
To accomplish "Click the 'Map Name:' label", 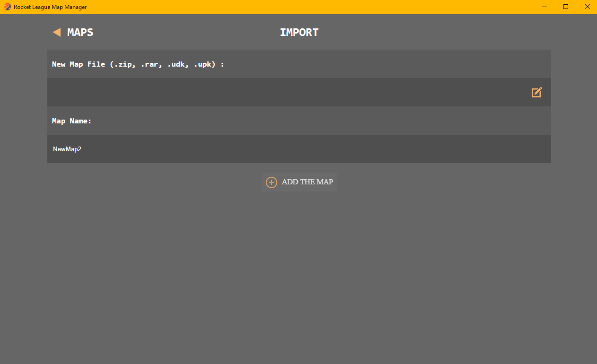I will (71, 121).
